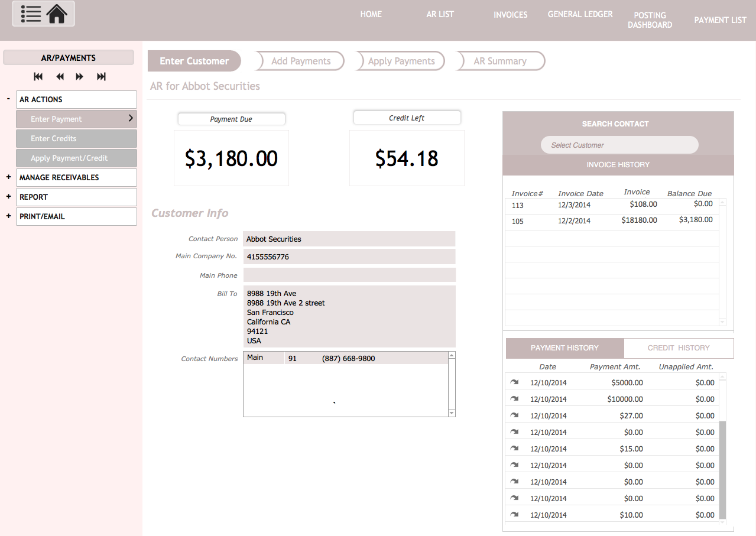Switch to the CREDIT HISTORY tab
The image size is (756, 536).
coord(678,348)
